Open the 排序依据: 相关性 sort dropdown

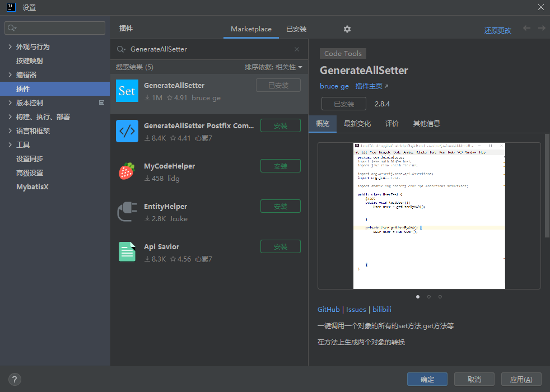click(x=273, y=67)
